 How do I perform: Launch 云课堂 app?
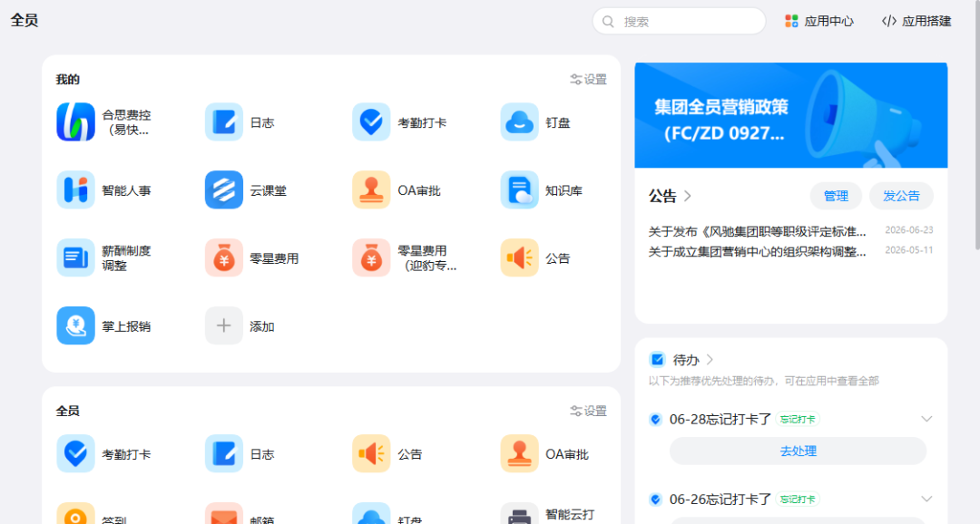tap(224, 189)
